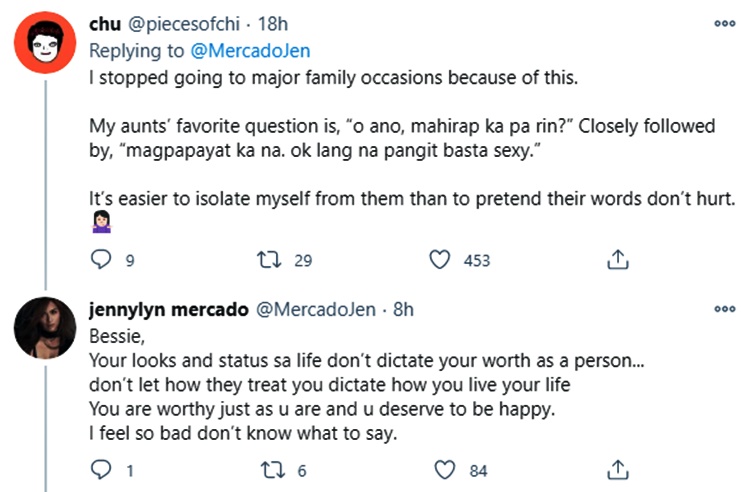Reply to chu's tweet
The width and height of the screenshot is (750, 492).
(101, 260)
